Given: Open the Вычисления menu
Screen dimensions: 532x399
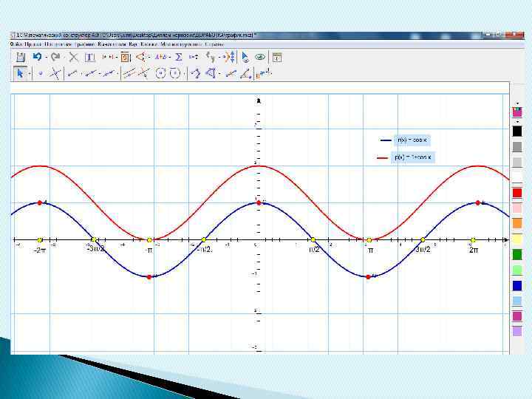Looking at the screenshot, I should [112, 44].
